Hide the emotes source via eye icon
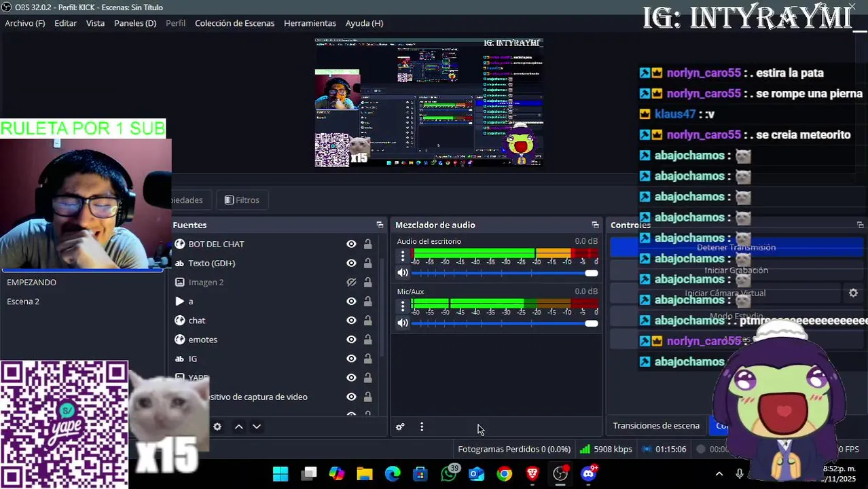868x489 pixels. pos(351,339)
